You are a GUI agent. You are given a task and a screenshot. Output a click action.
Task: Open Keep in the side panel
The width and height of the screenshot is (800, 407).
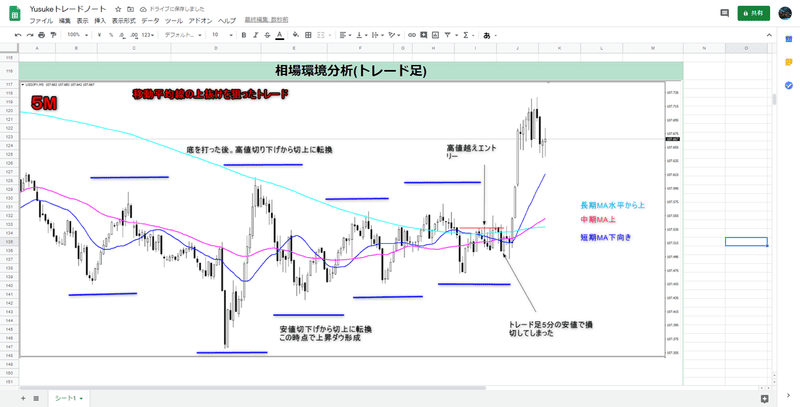(x=788, y=62)
